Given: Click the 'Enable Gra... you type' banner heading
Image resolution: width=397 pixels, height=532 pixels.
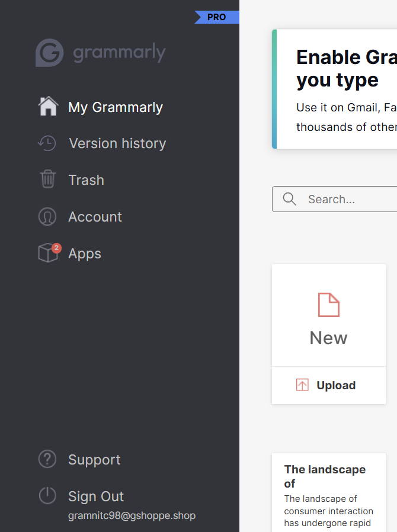Looking at the screenshot, I should click(347, 69).
